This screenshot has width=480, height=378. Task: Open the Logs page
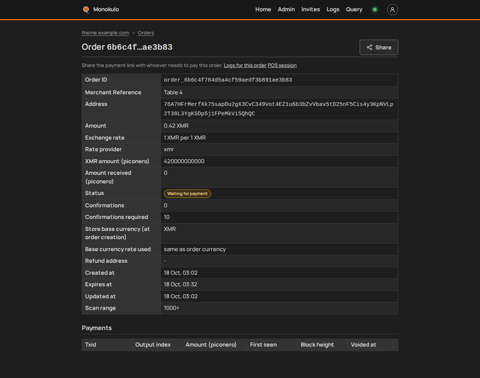point(333,9)
